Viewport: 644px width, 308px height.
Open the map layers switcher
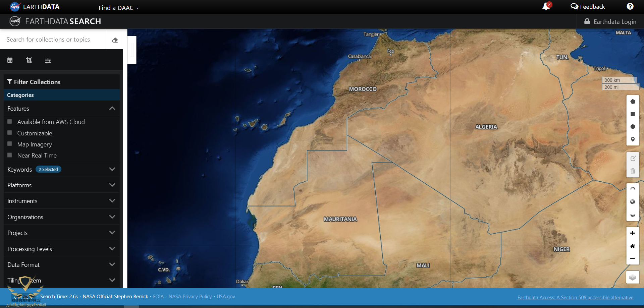(x=632, y=277)
